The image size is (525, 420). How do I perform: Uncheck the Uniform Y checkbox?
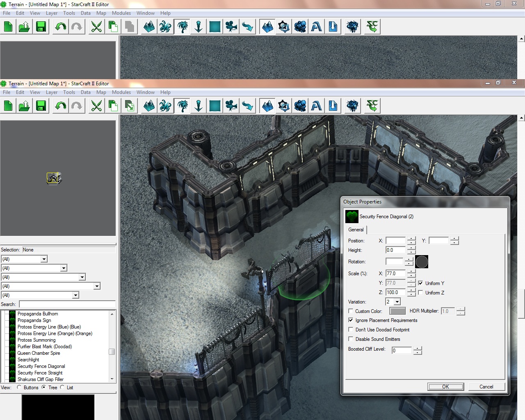click(420, 283)
